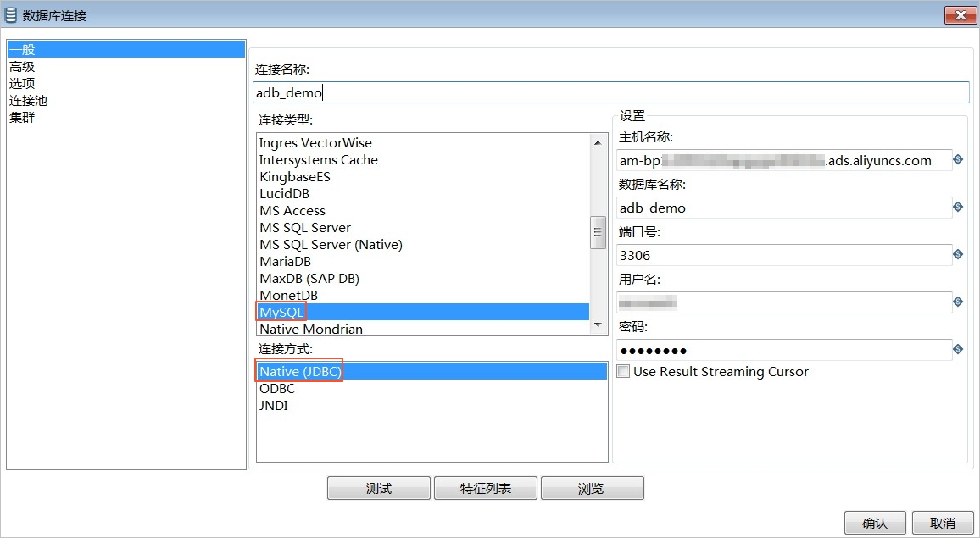
Task: Focus the port number field 3306
Action: [784, 255]
